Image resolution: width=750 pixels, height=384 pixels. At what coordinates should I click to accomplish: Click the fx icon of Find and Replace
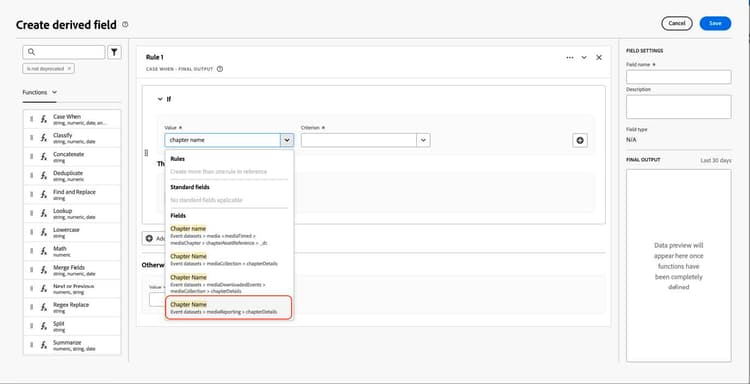[44, 195]
